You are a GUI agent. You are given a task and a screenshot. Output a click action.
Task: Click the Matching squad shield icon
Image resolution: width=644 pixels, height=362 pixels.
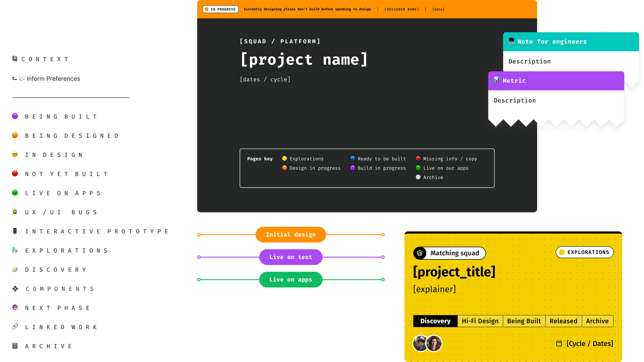(420, 253)
